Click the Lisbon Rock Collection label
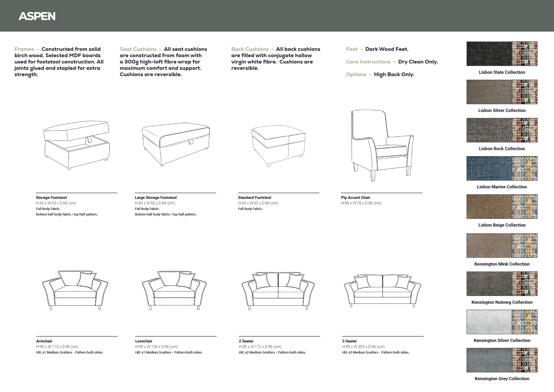This screenshot has height=392, width=554. point(502,149)
